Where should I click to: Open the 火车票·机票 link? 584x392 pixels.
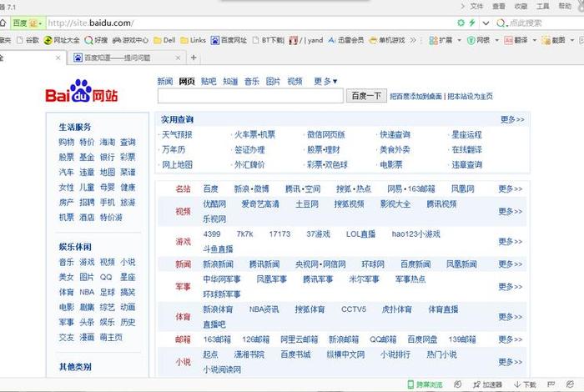[254, 135]
